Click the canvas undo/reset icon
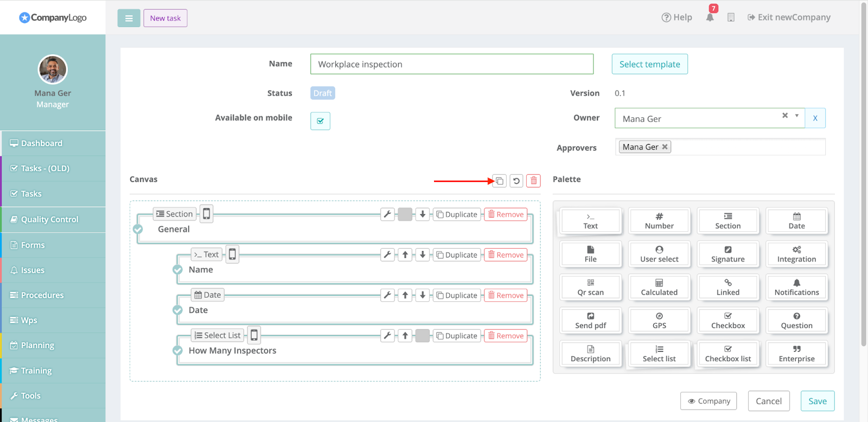Viewport: 868px width, 422px height. click(x=516, y=181)
